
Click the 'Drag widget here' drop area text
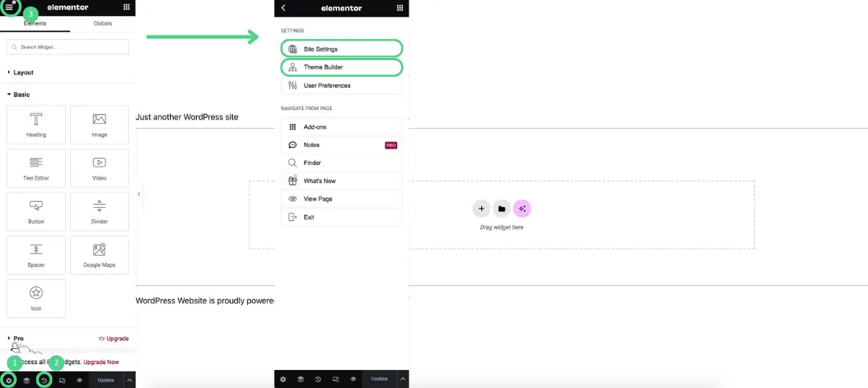502,227
